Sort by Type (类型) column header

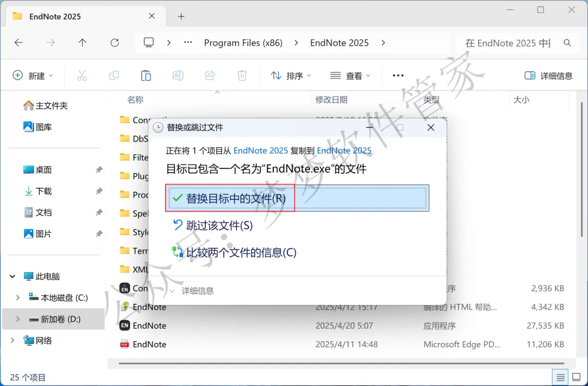[431, 100]
